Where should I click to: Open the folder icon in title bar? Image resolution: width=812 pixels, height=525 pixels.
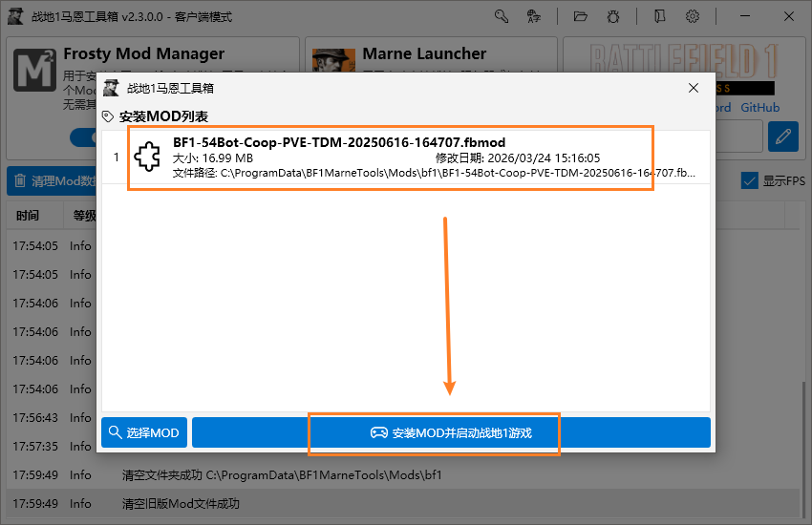click(x=579, y=16)
